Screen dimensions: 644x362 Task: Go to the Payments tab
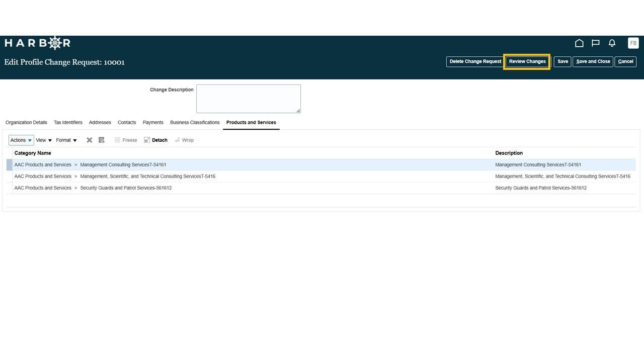153,122
